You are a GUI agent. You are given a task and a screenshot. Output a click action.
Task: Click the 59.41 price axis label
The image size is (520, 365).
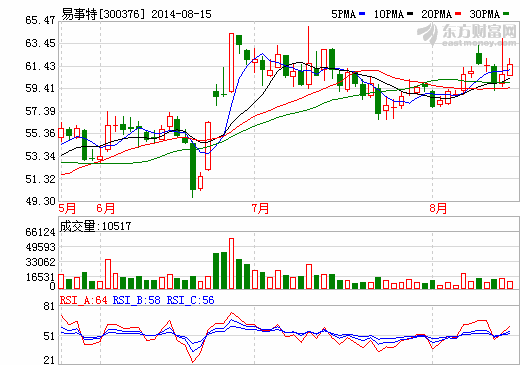pyautogui.click(x=40, y=88)
